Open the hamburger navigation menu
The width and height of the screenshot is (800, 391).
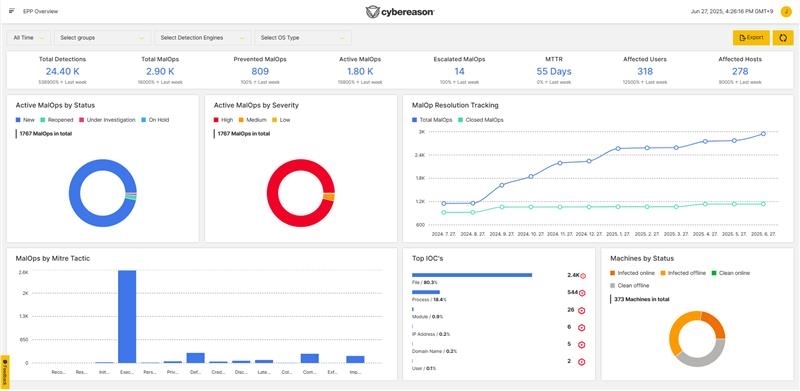pyautogui.click(x=12, y=11)
